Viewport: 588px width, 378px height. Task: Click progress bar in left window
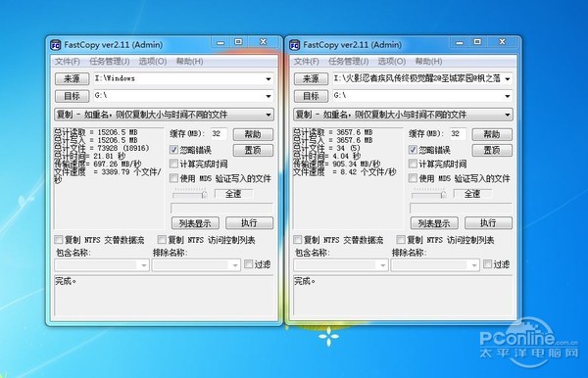221,209
